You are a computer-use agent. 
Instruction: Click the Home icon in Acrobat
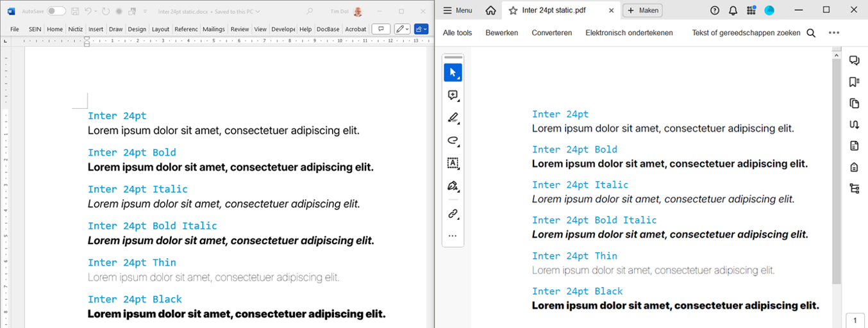490,10
